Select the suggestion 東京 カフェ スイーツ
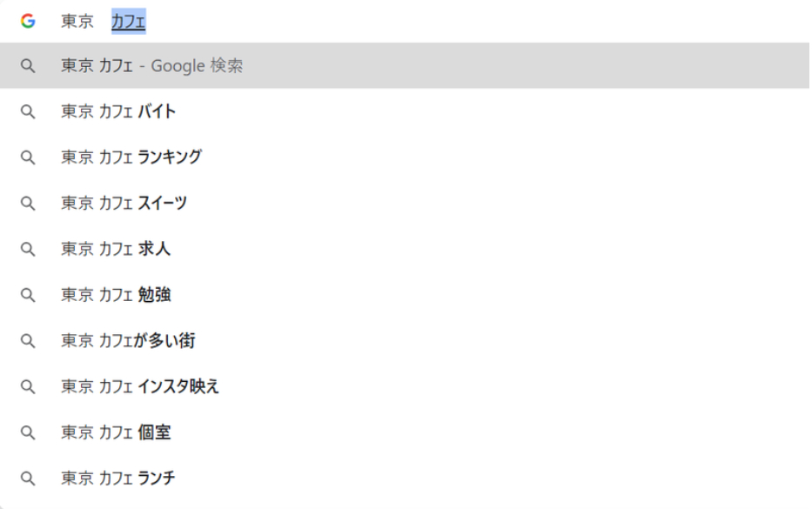Image resolution: width=812 pixels, height=509 pixels. (x=122, y=203)
